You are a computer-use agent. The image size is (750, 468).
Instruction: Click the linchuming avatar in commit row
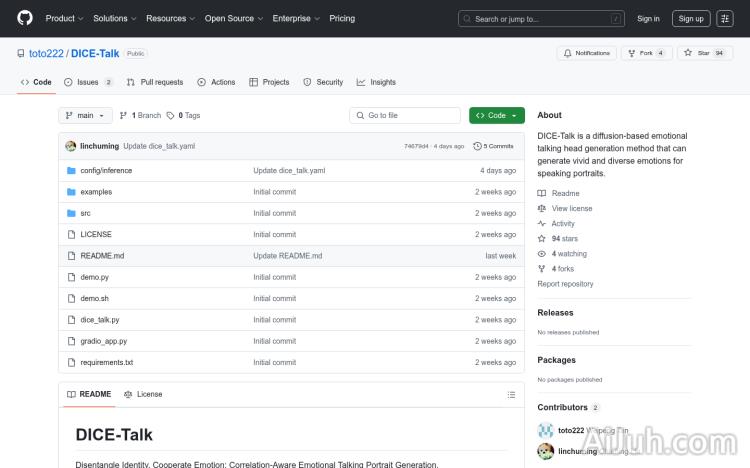[x=71, y=146]
